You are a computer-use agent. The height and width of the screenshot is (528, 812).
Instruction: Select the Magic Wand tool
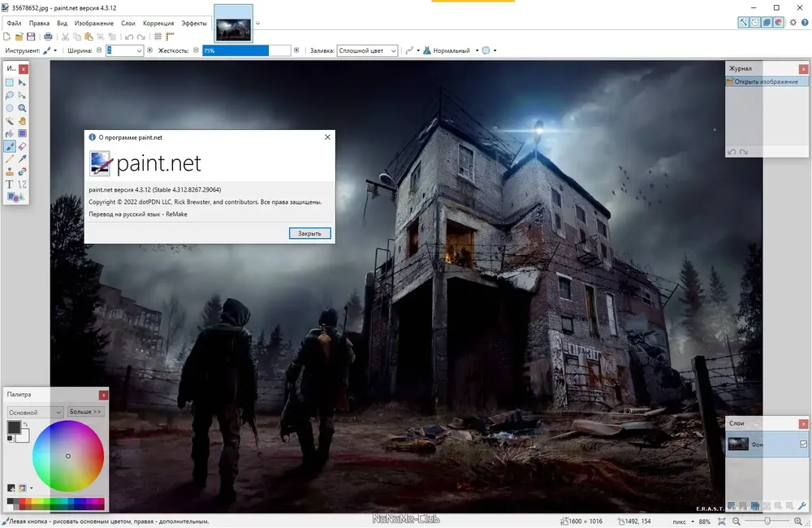(x=9, y=121)
